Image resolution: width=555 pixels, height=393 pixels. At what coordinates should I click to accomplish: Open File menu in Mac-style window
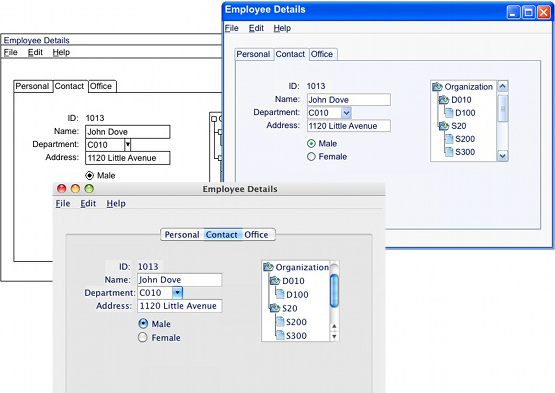click(x=63, y=204)
